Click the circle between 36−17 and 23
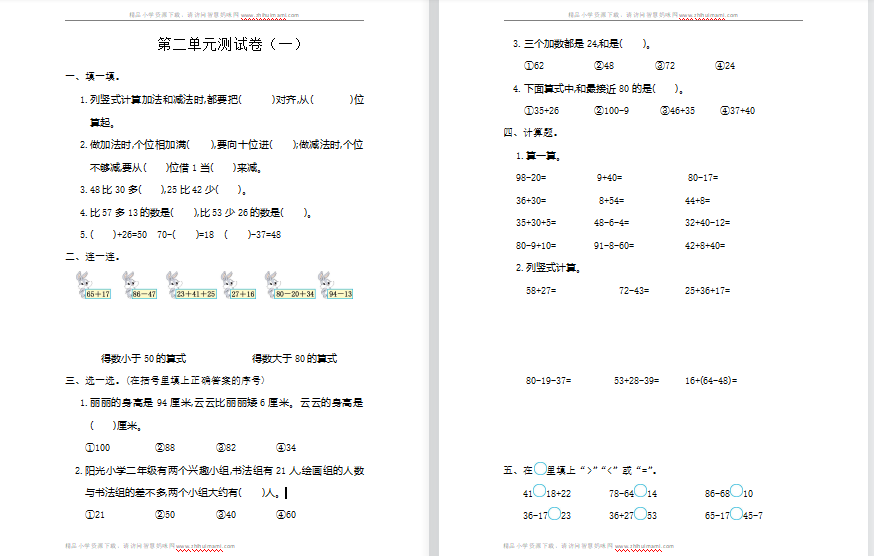The height and width of the screenshot is (556, 874). tap(554, 514)
